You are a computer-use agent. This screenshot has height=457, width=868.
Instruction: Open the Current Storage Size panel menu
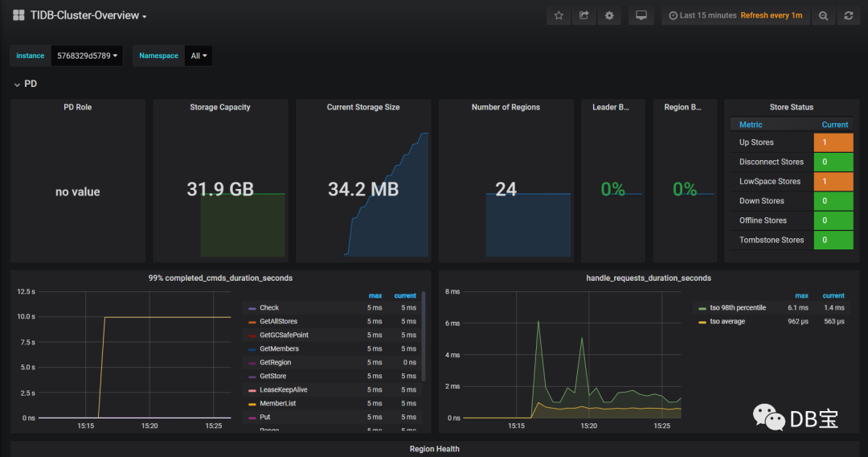[363, 107]
